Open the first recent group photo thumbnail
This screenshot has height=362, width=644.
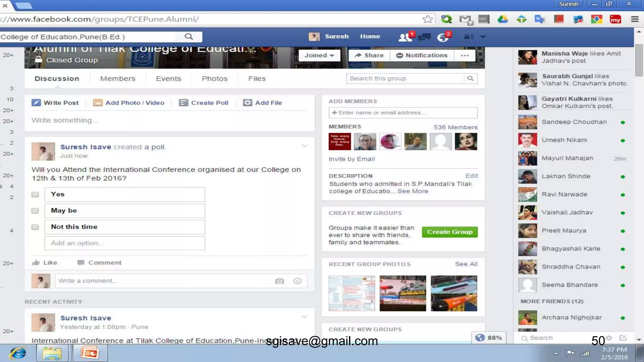click(352, 293)
